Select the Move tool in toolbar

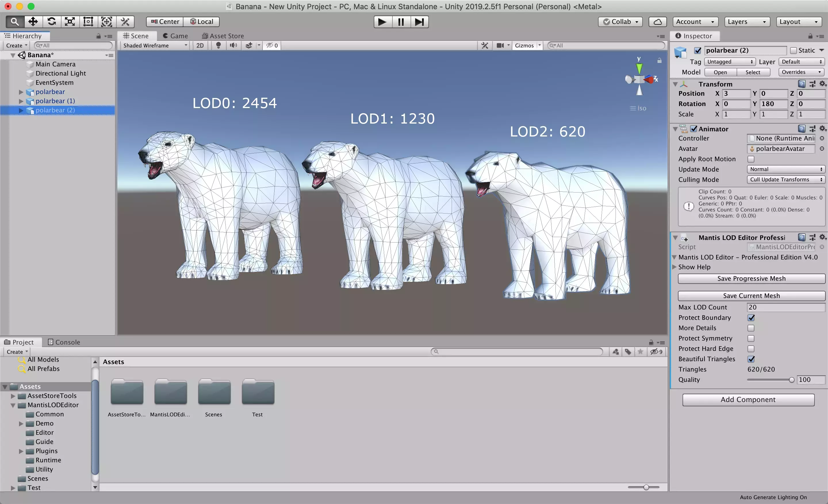click(33, 22)
